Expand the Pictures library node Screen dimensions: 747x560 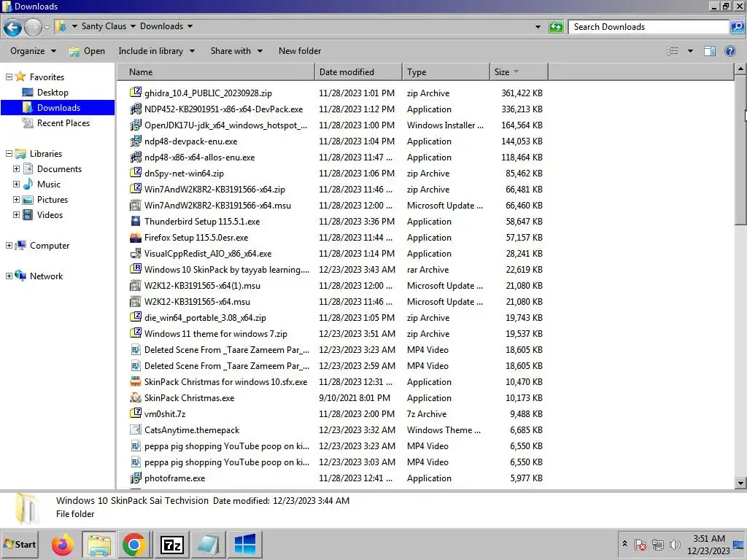pos(16,200)
